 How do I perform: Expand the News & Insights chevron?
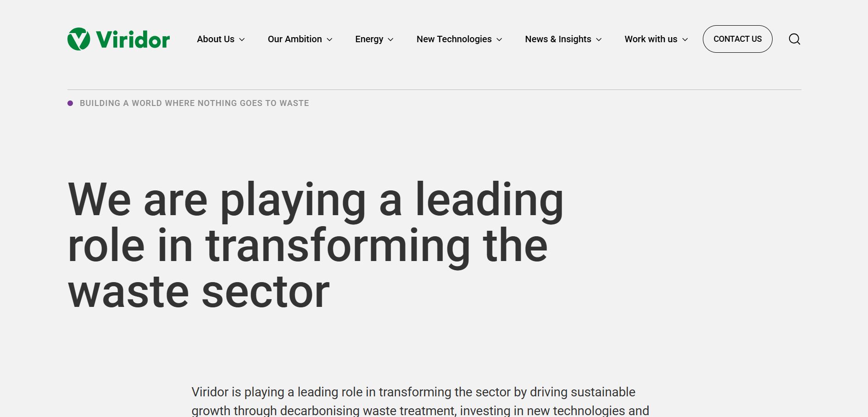tap(599, 39)
